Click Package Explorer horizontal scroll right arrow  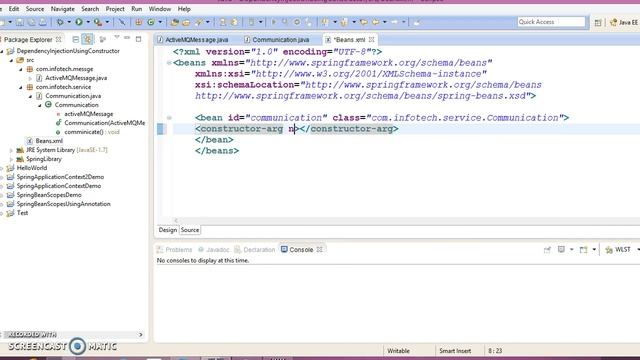(141, 335)
